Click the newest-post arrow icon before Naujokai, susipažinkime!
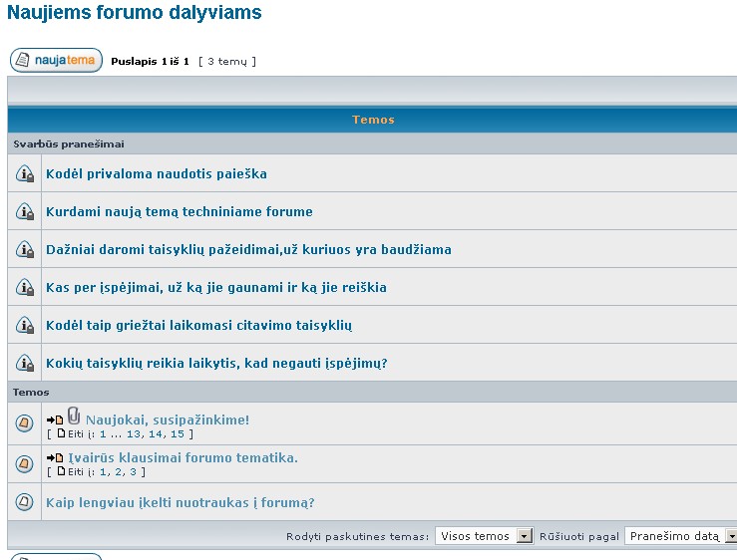Viewport: 737px width, 560px height. 55,420
